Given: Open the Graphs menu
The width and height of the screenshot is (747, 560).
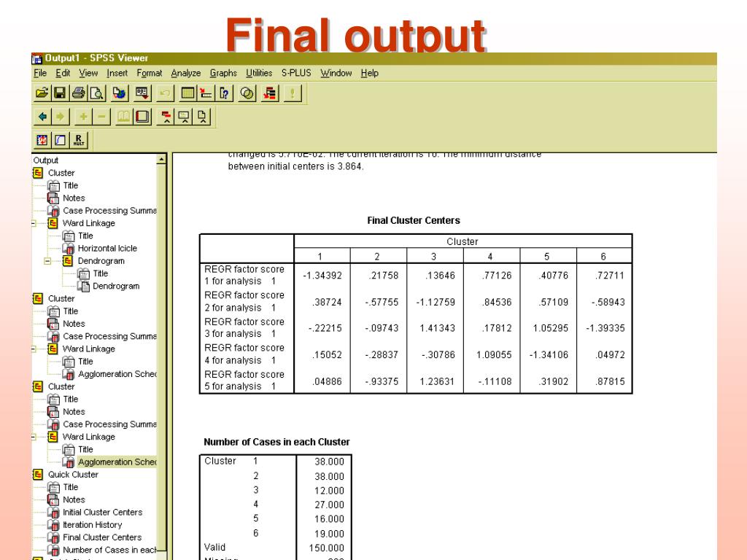Looking at the screenshot, I should coord(223,73).
